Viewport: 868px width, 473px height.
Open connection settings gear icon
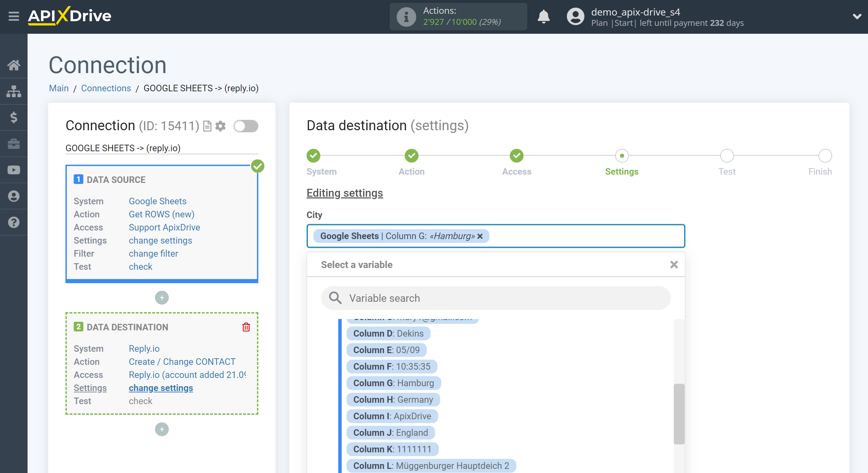220,126
